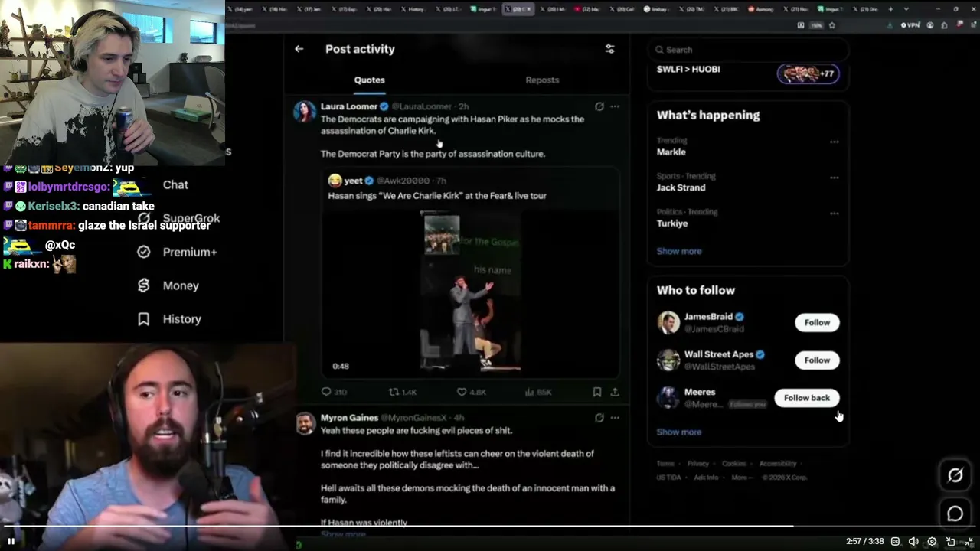Open the browser profile account icon
The height and width of the screenshot is (551, 980).
click(x=930, y=25)
